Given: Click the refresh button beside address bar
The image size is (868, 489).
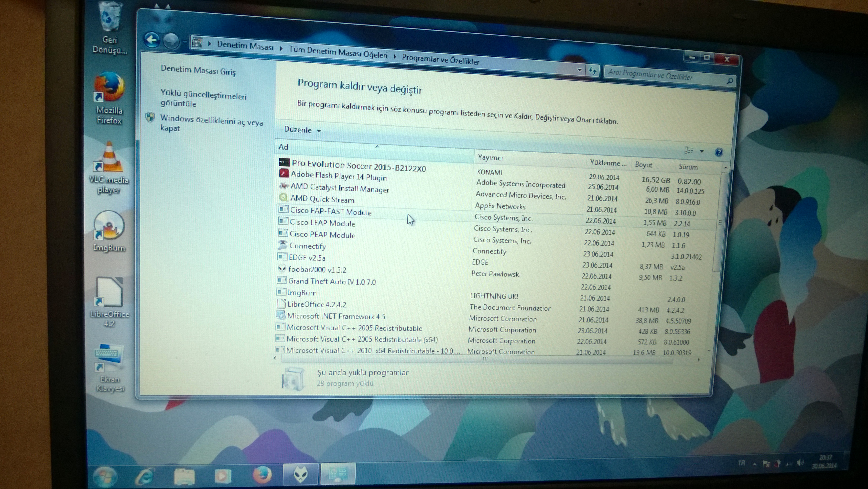Looking at the screenshot, I should 592,71.
